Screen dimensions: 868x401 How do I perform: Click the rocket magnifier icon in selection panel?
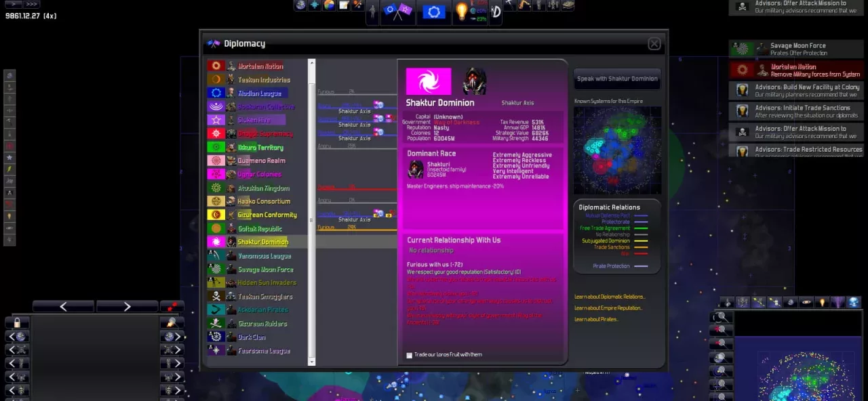click(172, 322)
